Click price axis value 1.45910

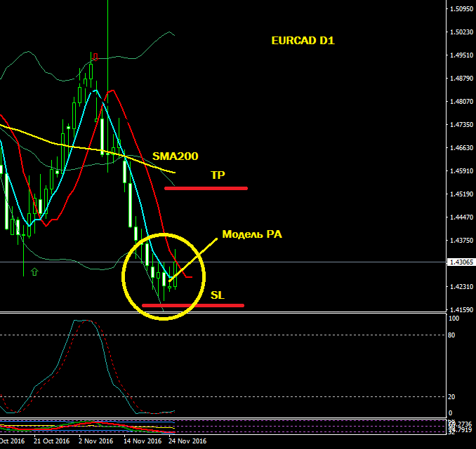(x=461, y=170)
